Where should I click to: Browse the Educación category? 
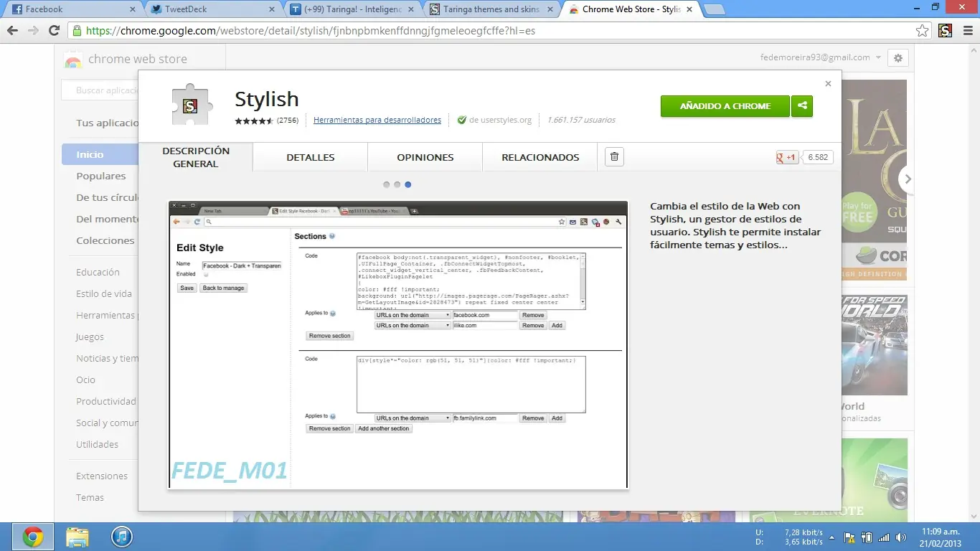pyautogui.click(x=98, y=272)
